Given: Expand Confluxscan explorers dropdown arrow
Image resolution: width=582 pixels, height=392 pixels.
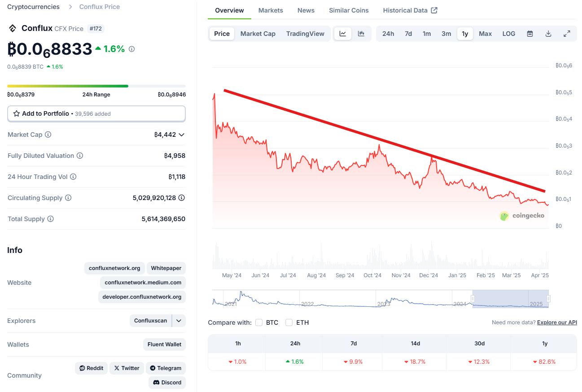Looking at the screenshot, I should [179, 321].
